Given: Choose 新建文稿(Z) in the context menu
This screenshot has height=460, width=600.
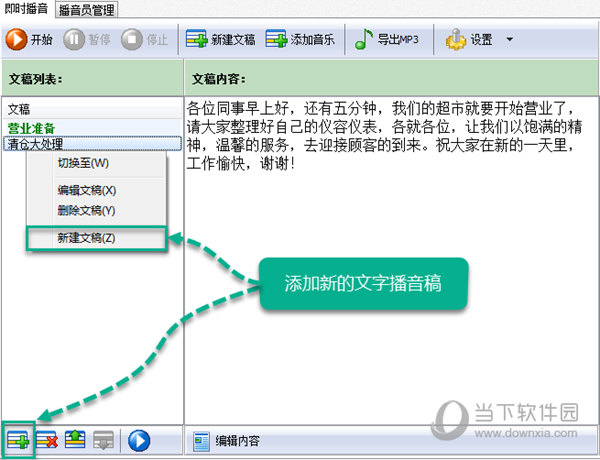Looking at the screenshot, I should [x=96, y=238].
